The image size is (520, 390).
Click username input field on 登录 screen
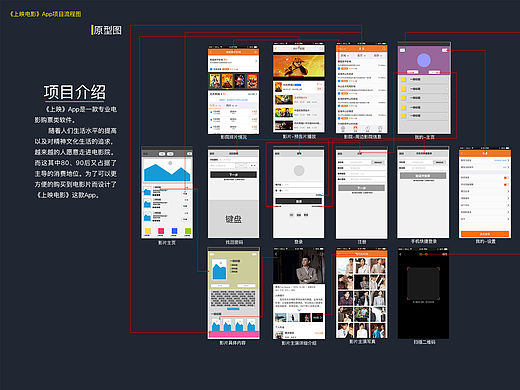(299, 184)
